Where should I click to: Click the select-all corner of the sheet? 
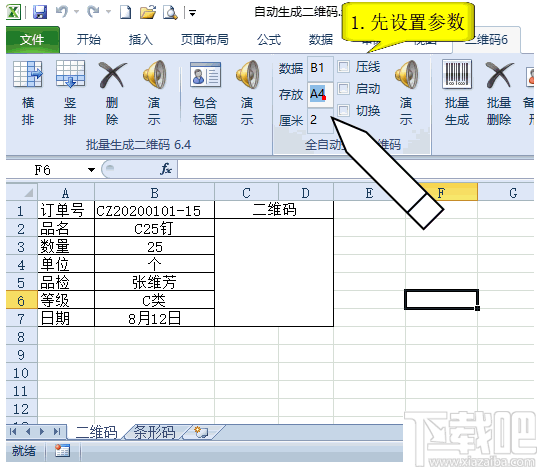(22, 192)
